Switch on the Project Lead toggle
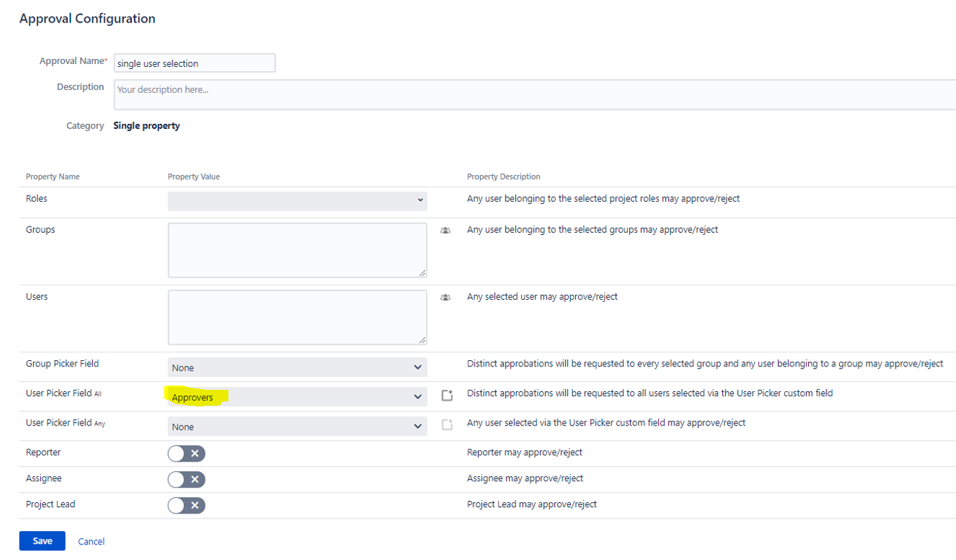This screenshot has width=956, height=560. point(187,505)
